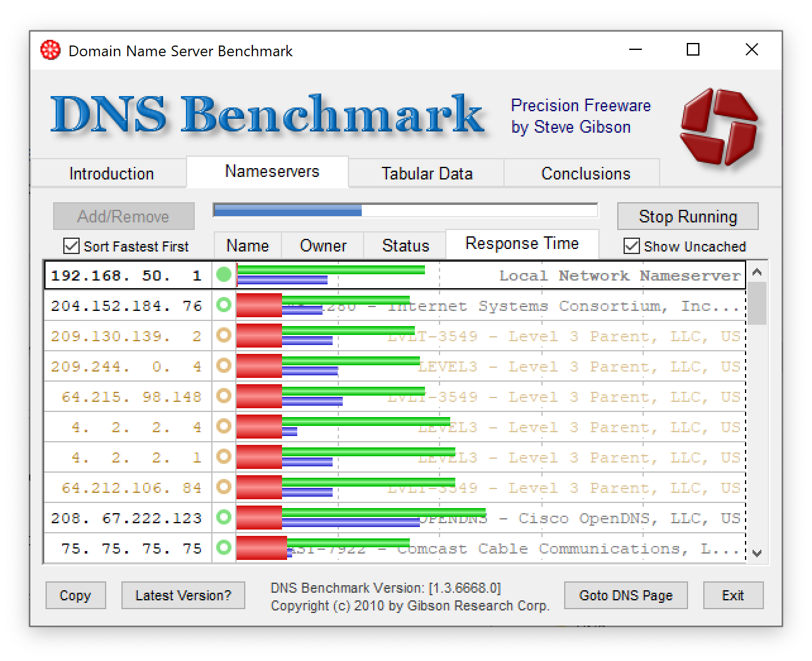The height and width of the screenshot is (661, 812).
Task: Select the 204.152.184.76 server address
Action: pyautogui.click(x=126, y=306)
